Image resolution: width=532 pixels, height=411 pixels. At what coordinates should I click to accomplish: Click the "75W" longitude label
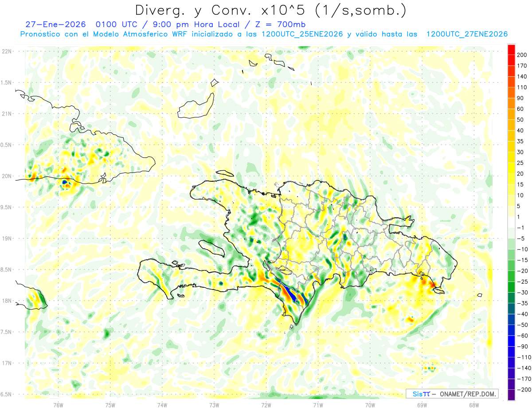click(110, 405)
